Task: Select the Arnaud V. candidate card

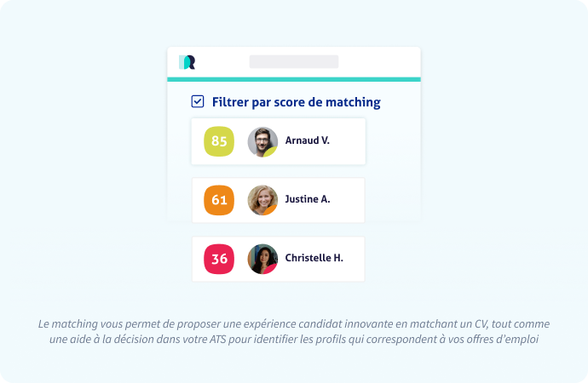Action: pos(279,141)
